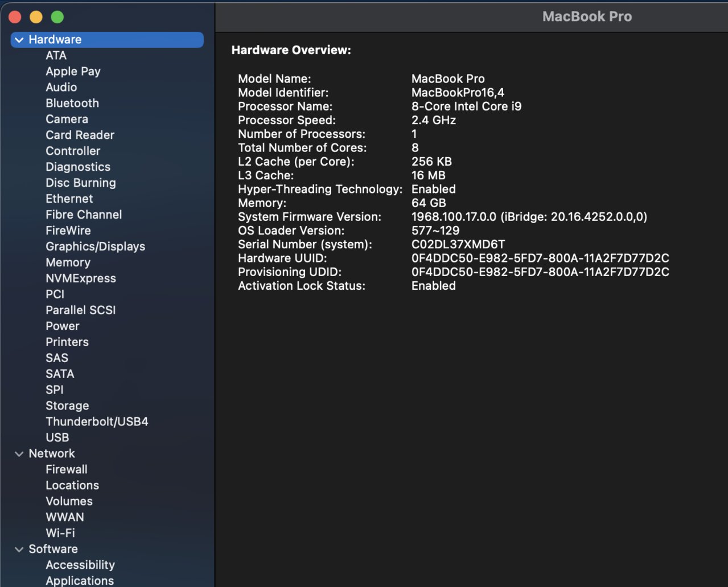Click the 64 GB memory value
The width and height of the screenshot is (728, 587).
coord(429,203)
